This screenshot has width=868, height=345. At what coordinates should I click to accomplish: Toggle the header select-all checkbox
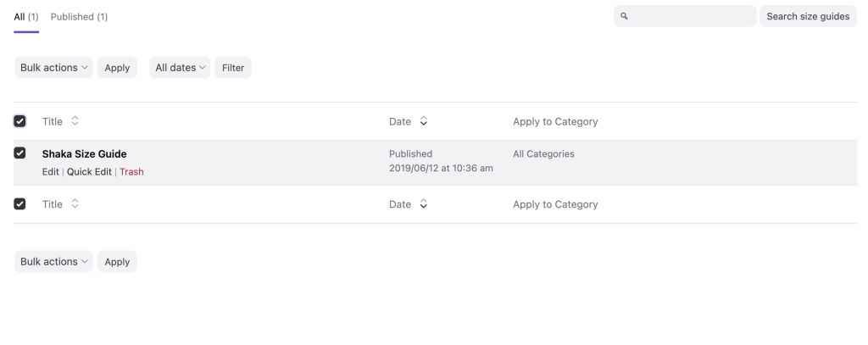click(20, 121)
